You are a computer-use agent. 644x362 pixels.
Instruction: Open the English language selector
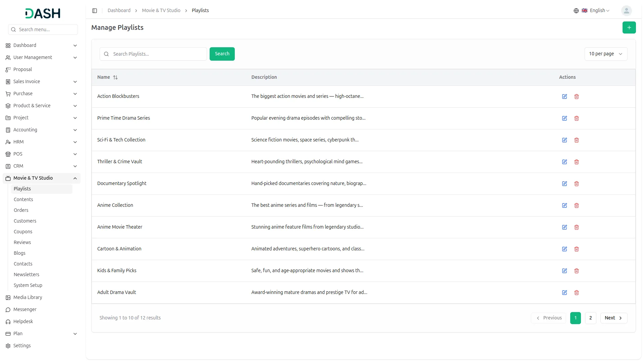(595, 11)
